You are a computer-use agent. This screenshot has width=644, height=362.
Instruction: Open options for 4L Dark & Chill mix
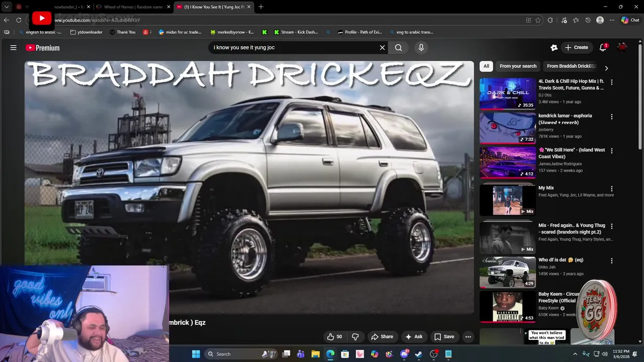point(612,82)
